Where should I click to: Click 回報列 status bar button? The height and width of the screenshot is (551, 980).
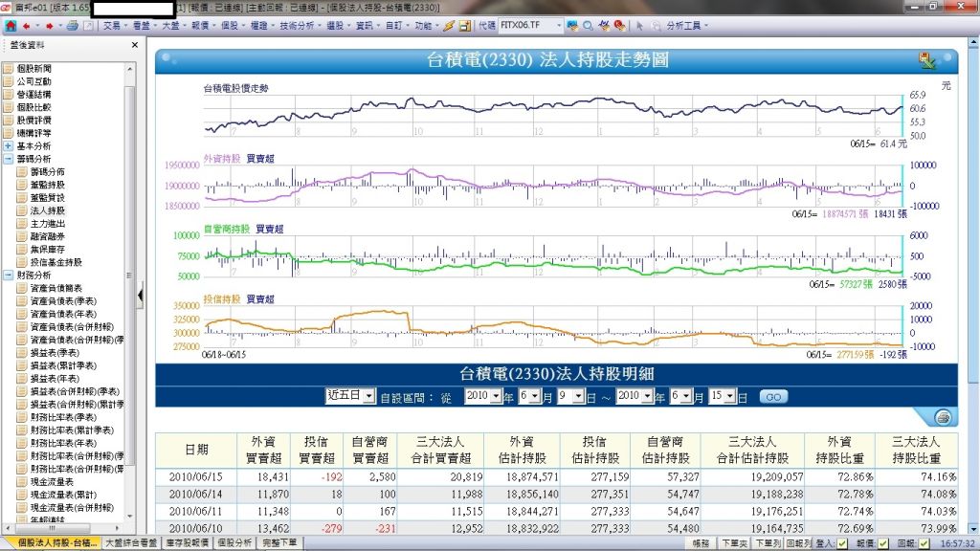pos(799,543)
